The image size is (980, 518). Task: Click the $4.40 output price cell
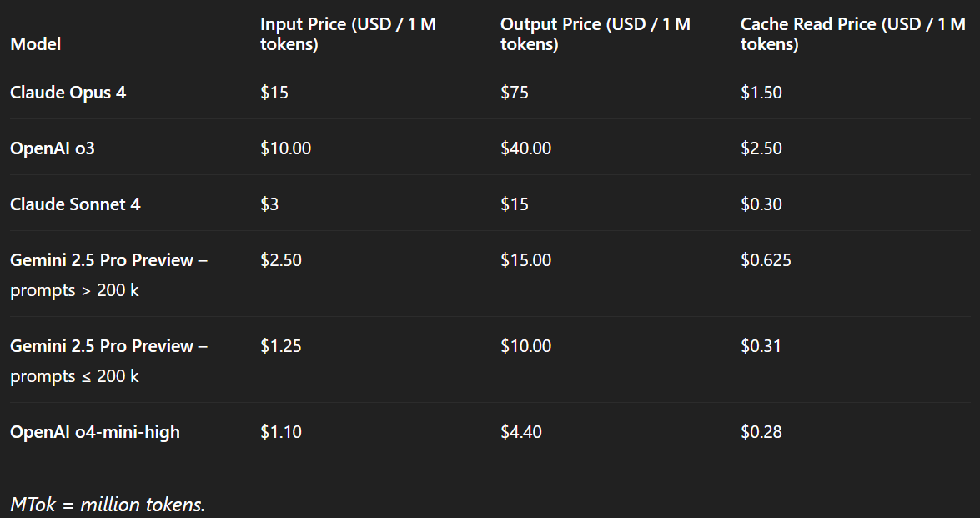click(x=521, y=432)
